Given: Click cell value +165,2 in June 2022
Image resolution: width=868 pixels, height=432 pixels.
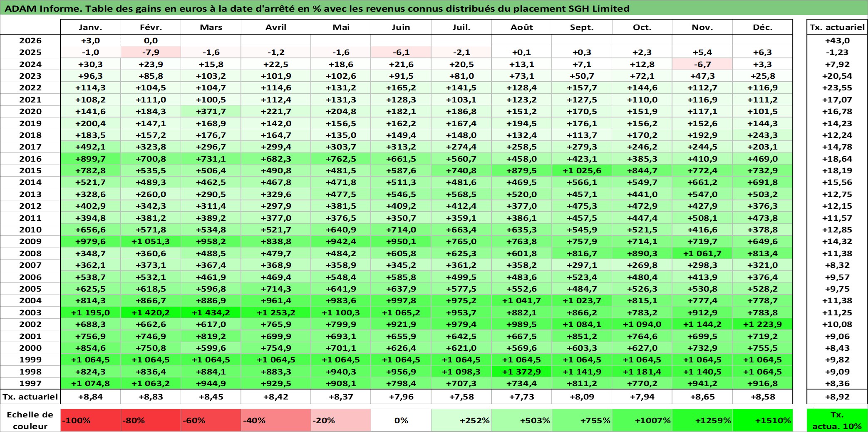Looking at the screenshot, I should pos(401,87).
